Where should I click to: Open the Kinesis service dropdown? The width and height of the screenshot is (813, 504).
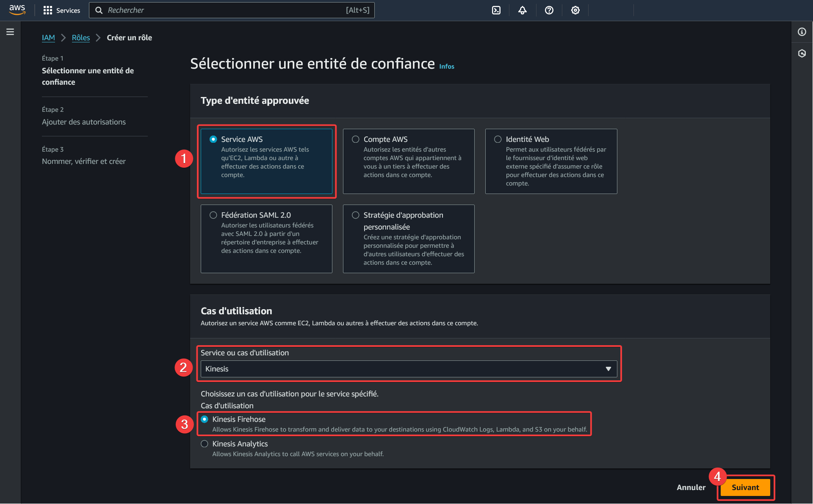pos(409,369)
